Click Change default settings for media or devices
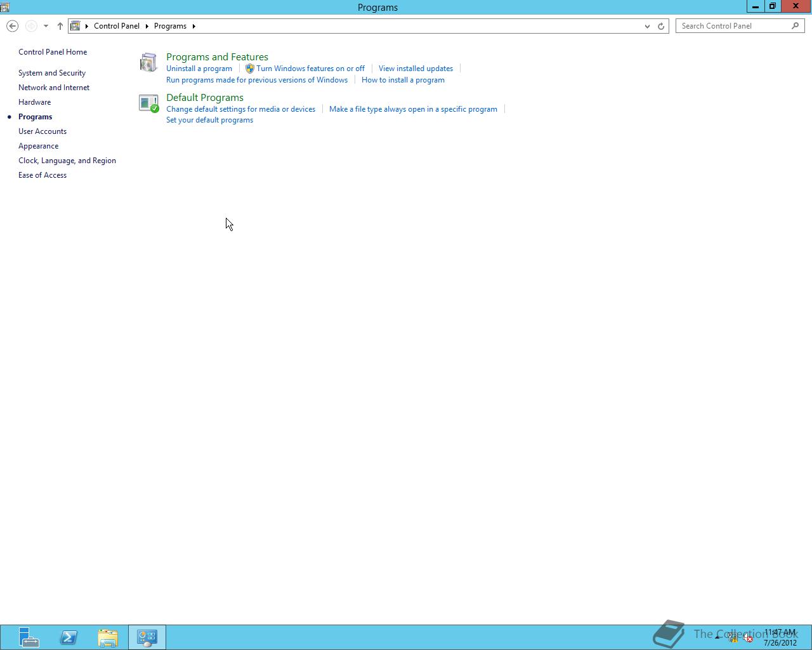 (240, 109)
